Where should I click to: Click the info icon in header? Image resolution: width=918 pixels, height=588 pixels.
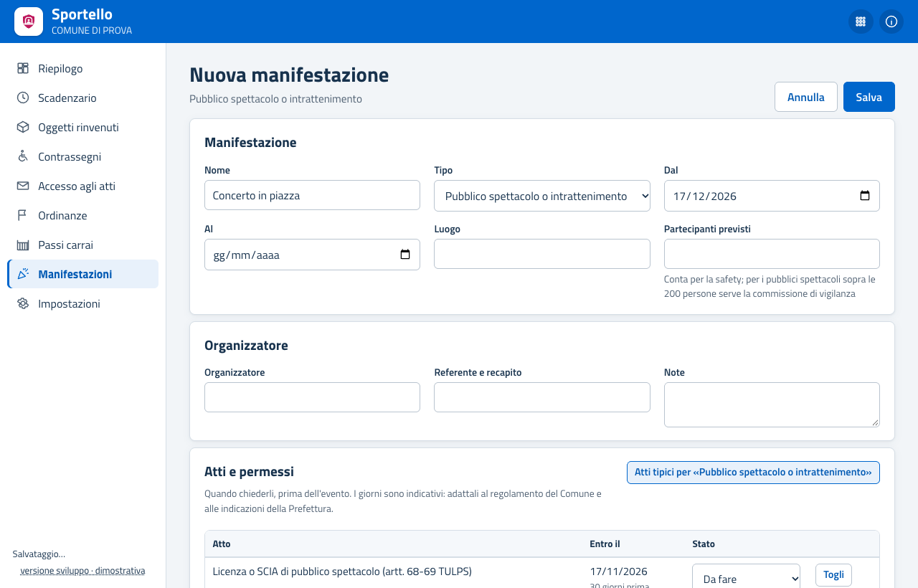click(891, 22)
